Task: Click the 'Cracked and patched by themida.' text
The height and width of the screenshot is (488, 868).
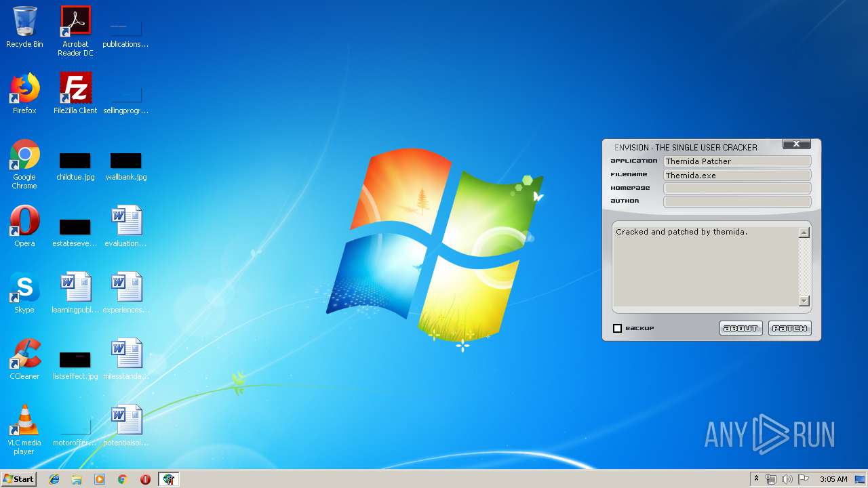Action: 682,232
